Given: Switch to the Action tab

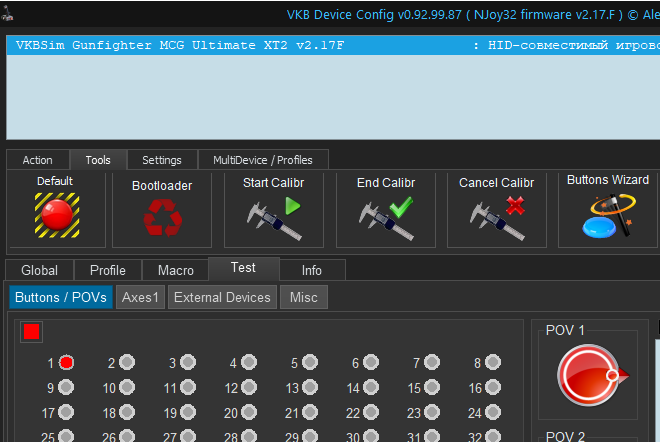Looking at the screenshot, I should [x=38, y=160].
